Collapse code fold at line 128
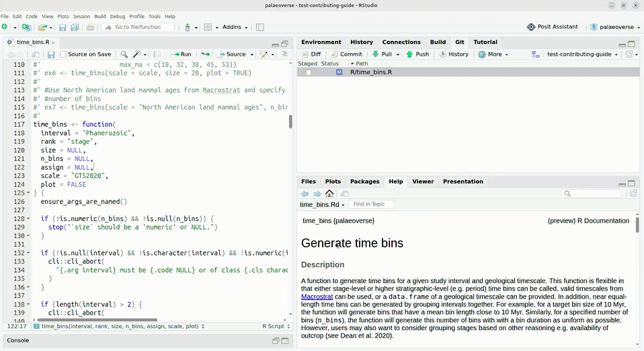The width and height of the screenshot is (644, 351). point(28,219)
